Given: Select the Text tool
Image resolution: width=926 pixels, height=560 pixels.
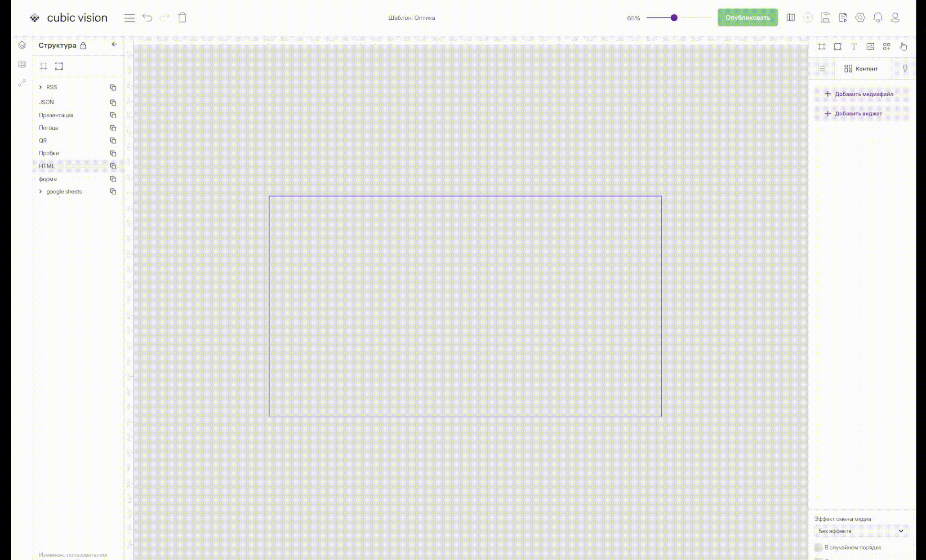Looking at the screenshot, I should [x=854, y=46].
